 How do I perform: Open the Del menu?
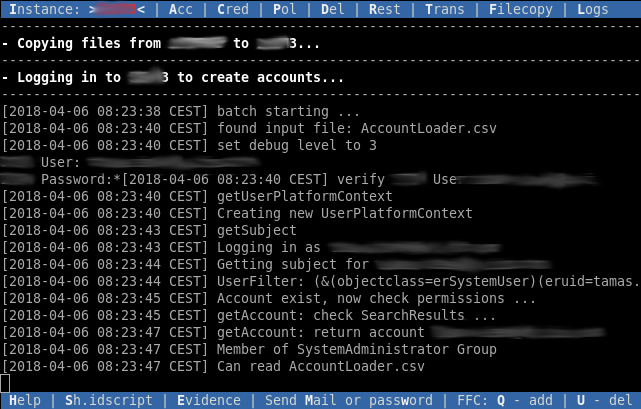click(332, 9)
